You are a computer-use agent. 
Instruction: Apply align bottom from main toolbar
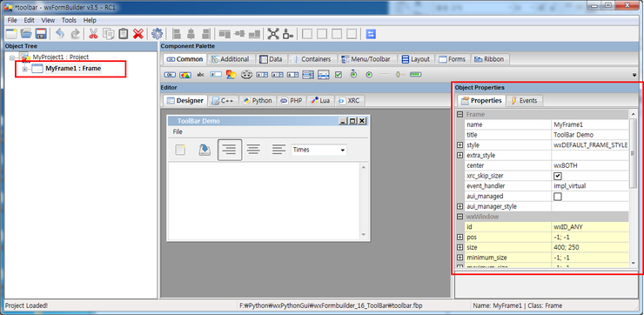(254, 34)
